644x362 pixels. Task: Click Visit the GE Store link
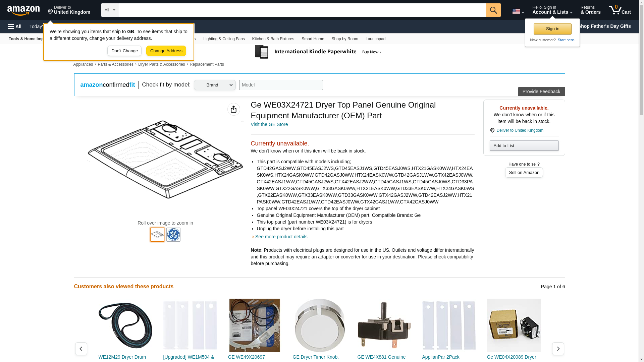coord(269,124)
